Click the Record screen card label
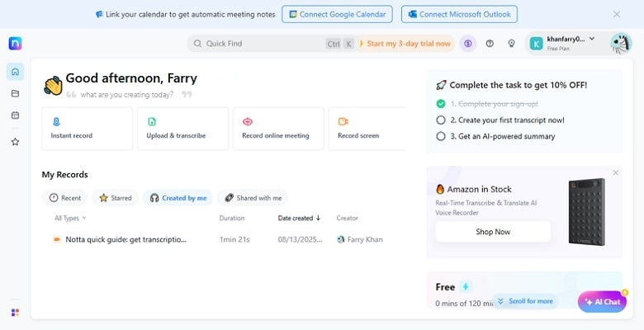This screenshot has width=644, height=330. tap(358, 135)
